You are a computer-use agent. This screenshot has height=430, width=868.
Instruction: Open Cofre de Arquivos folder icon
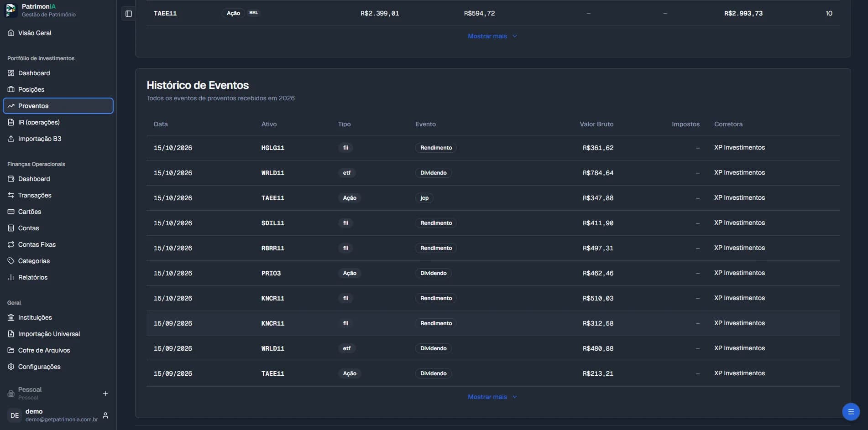pos(11,350)
